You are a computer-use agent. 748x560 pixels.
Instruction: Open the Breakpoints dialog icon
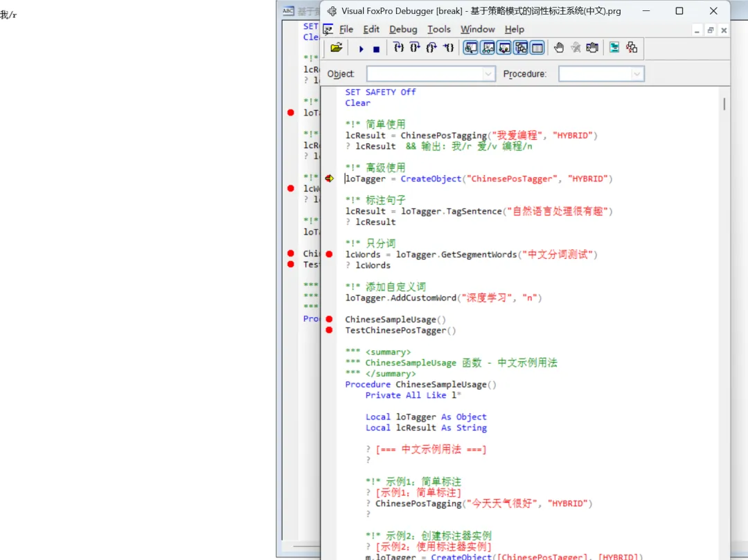coord(592,48)
